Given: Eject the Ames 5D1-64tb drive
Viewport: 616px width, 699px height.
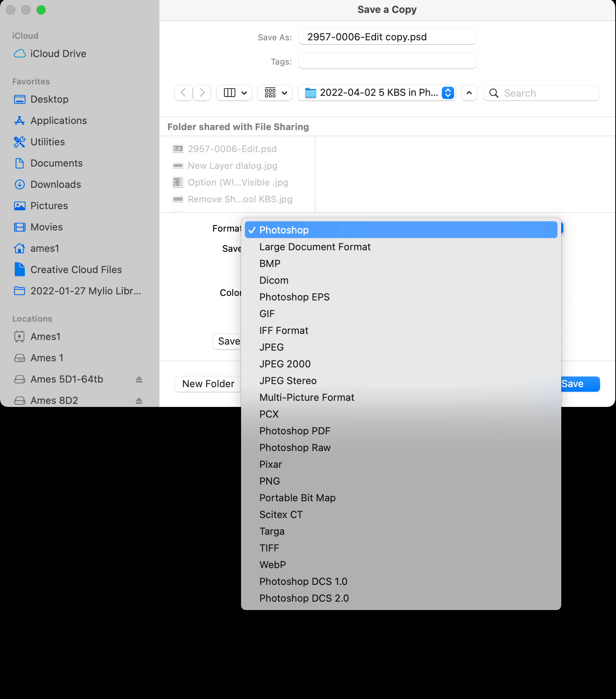Looking at the screenshot, I should 139,379.
